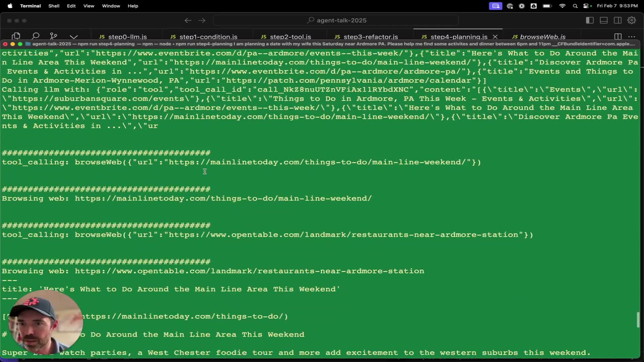The width and height of the screenshot is (644, 362).
Task: Toggle the secondary side bar layout
Action: coord(618,20)
